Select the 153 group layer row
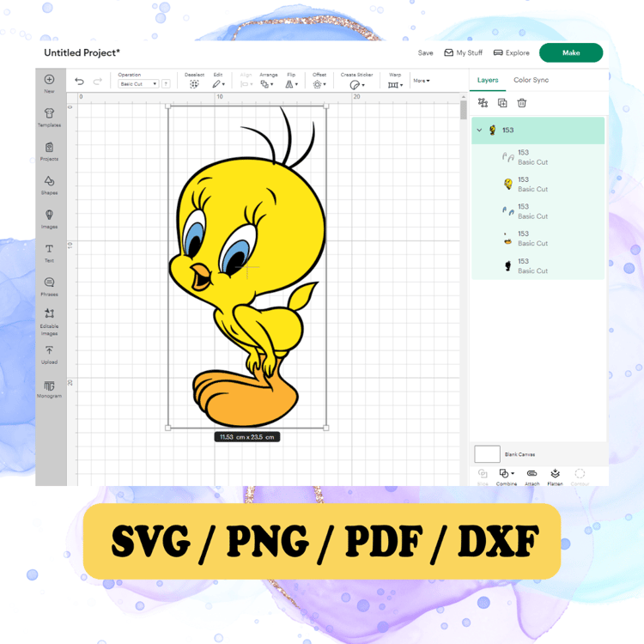644x644 pixels. tap(538, 131)
